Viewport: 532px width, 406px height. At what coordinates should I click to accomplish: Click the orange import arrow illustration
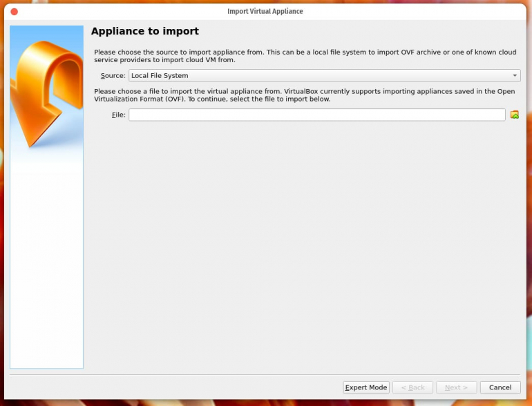click(x=46, y=93)
